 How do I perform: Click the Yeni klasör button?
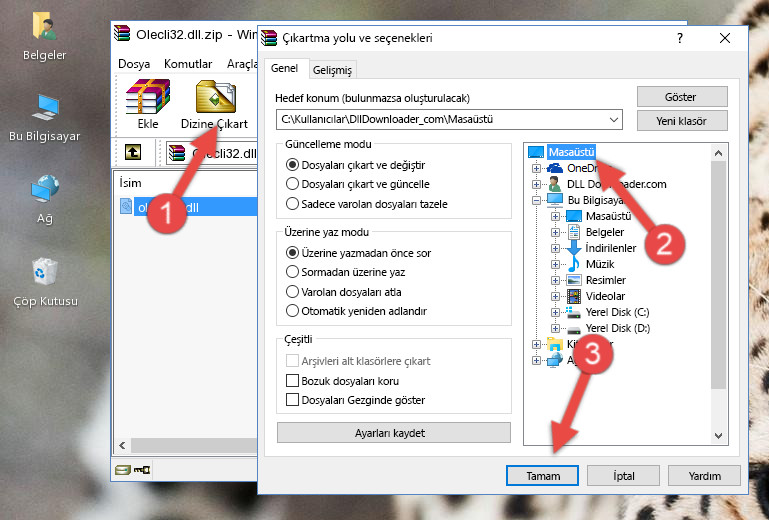[682, 121]
